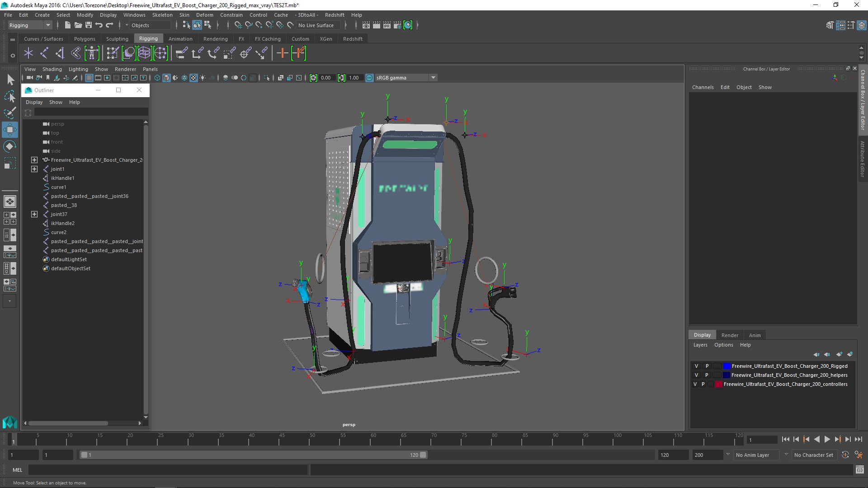The height and width of the screenshot is (488, 868).
Task: Click the Outliner horizontal scrollbar
Action: pos(68,423)
